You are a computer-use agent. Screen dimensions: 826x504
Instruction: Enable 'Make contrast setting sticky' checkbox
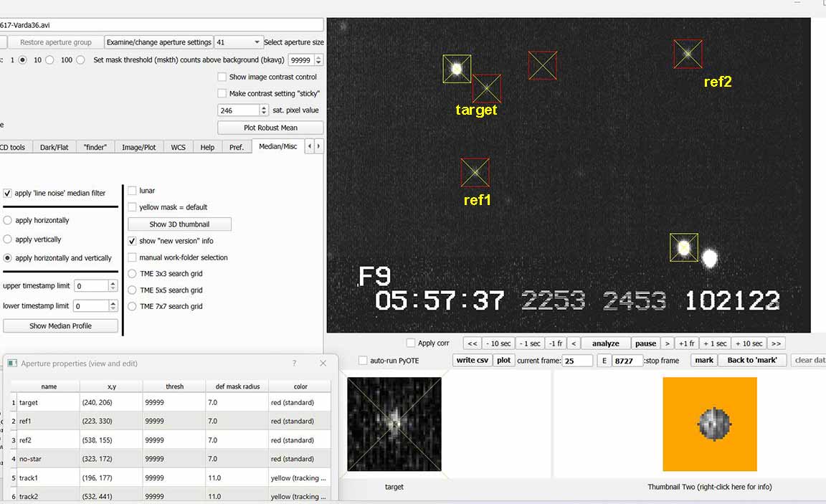coord(222,93)
